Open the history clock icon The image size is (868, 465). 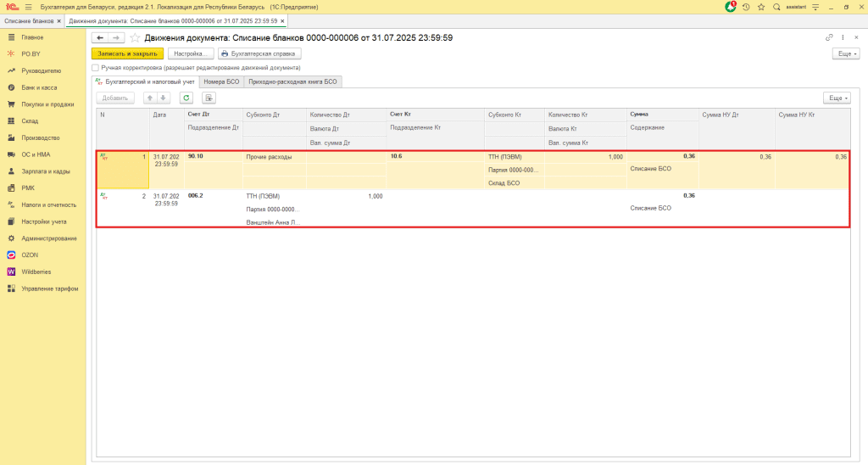(746, 7)
